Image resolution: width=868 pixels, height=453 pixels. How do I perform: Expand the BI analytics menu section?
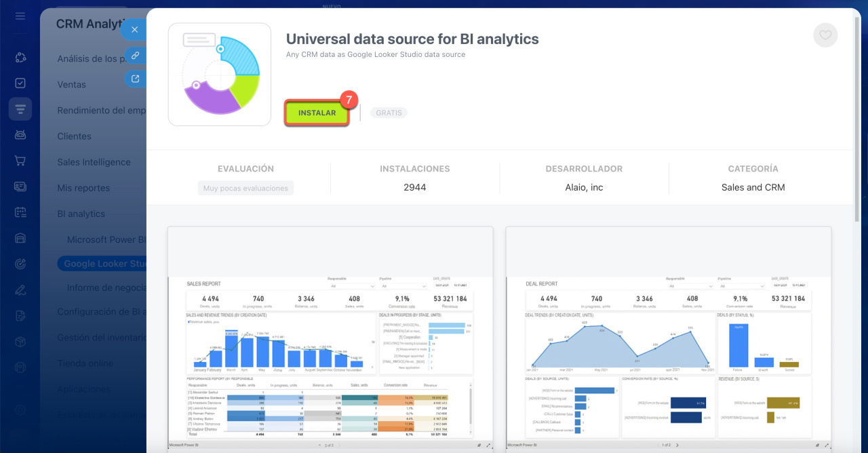[81, 214]
